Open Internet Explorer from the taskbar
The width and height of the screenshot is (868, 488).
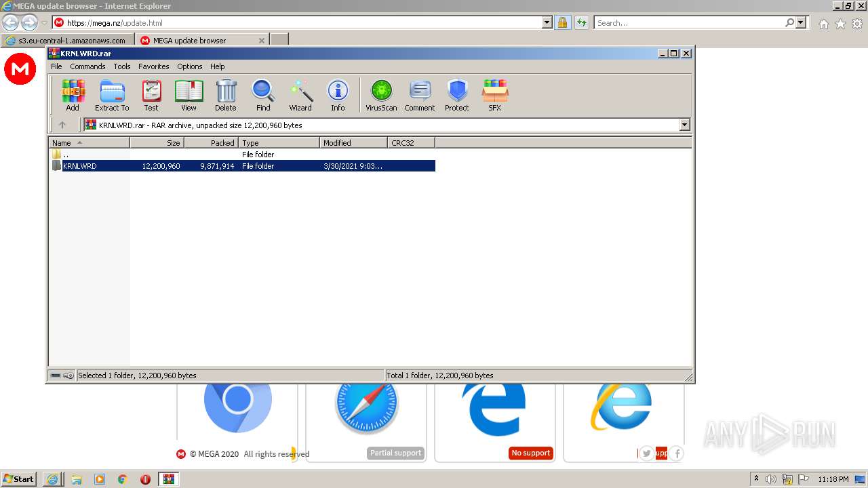pos(52,479)
